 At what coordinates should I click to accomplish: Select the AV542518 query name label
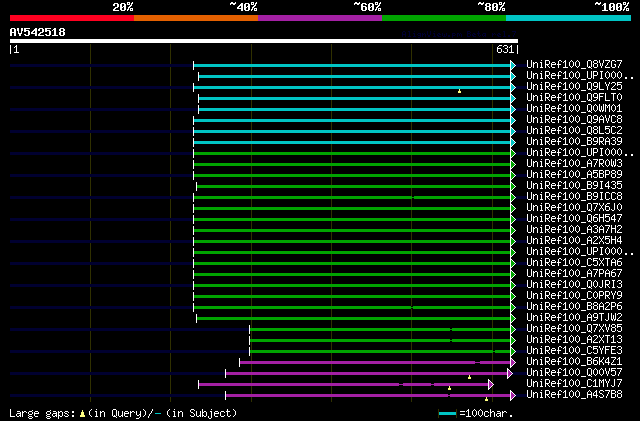pyautogui.click(x=38, y=32)
